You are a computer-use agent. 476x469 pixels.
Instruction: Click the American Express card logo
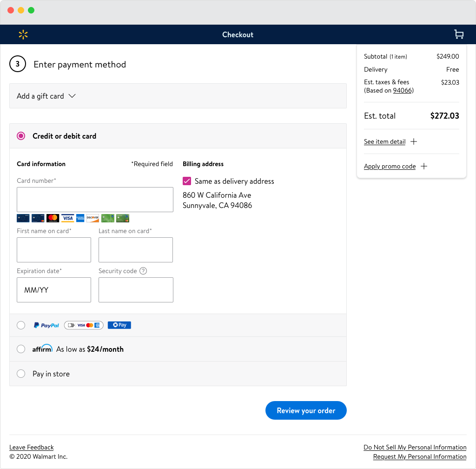(80, 218)
